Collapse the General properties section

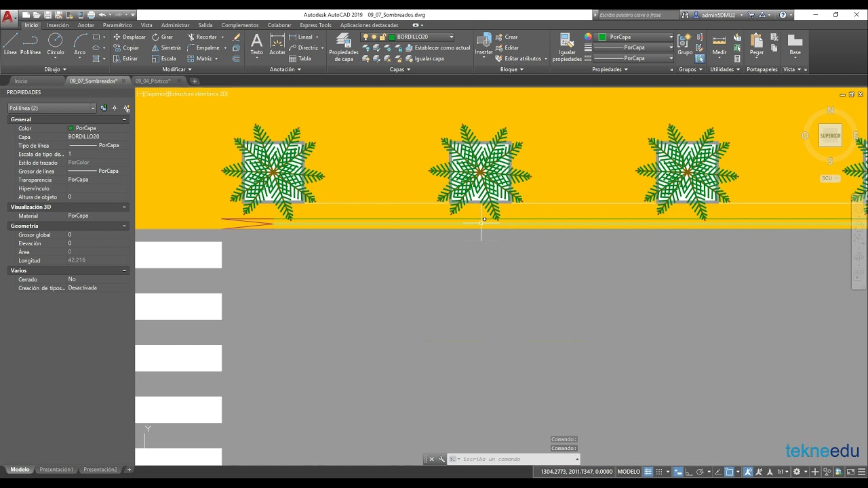click(124, 119)
